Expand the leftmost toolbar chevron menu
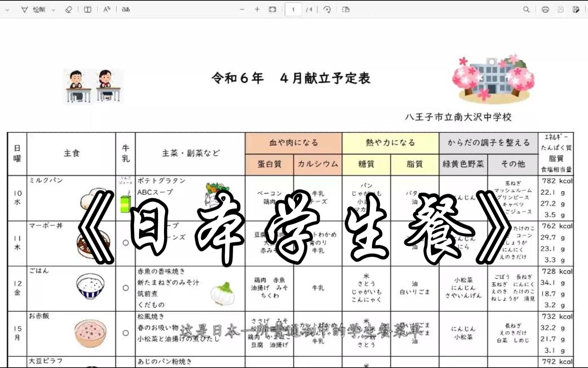588x368 pixels. [7, 10]
